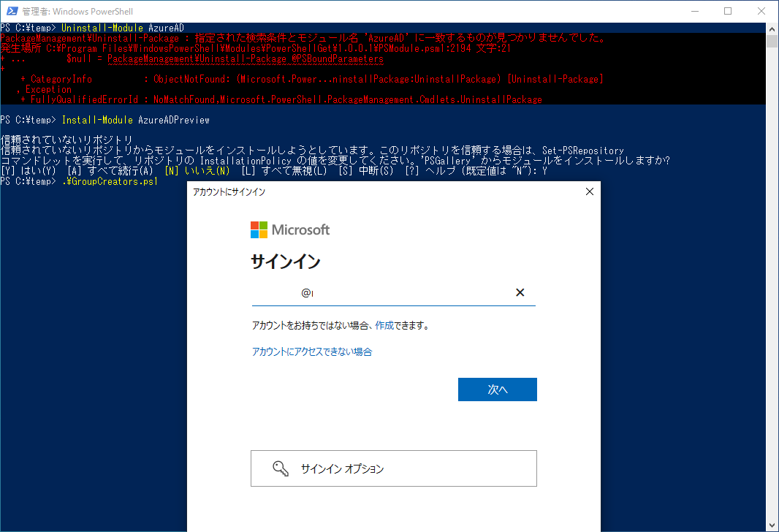Click the アカウントにサインイン dialog title

point(229,192)
